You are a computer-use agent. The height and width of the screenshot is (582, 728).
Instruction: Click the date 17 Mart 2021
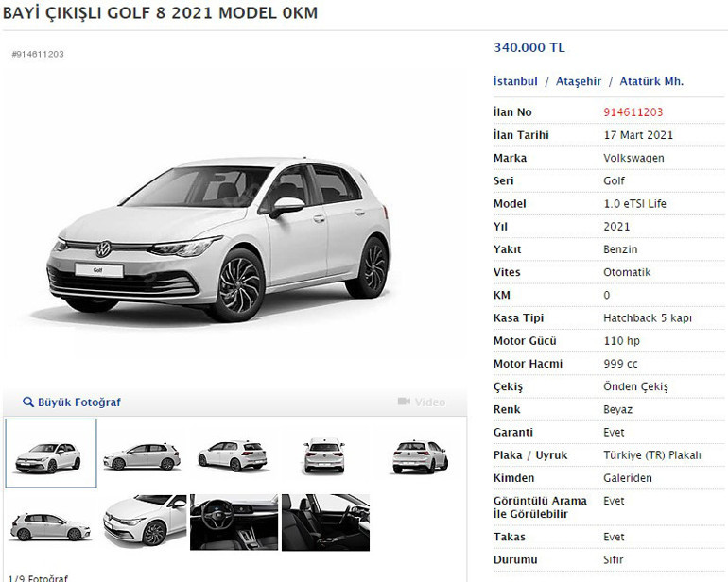pyautogui.click(x=638, y=135)
